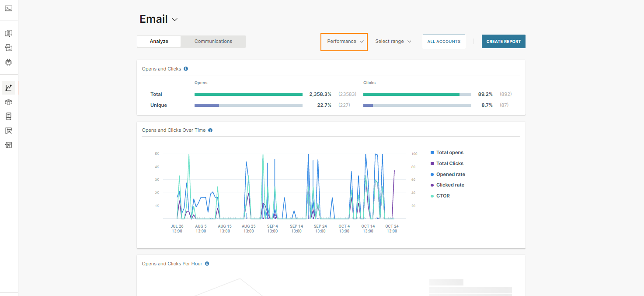Image resolution: width=644 pixels, height=296 pixels.
Task: Click the Create Report button
Action: point(503,42)
